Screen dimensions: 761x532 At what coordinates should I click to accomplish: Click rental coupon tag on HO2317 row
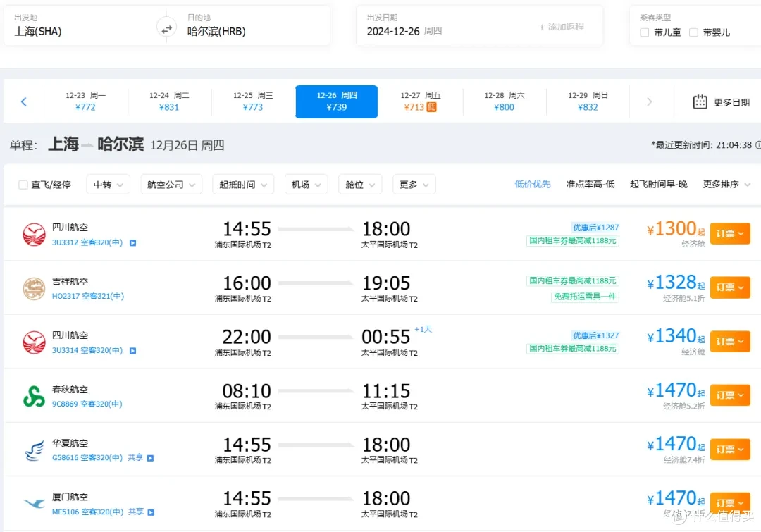(573, 280)
